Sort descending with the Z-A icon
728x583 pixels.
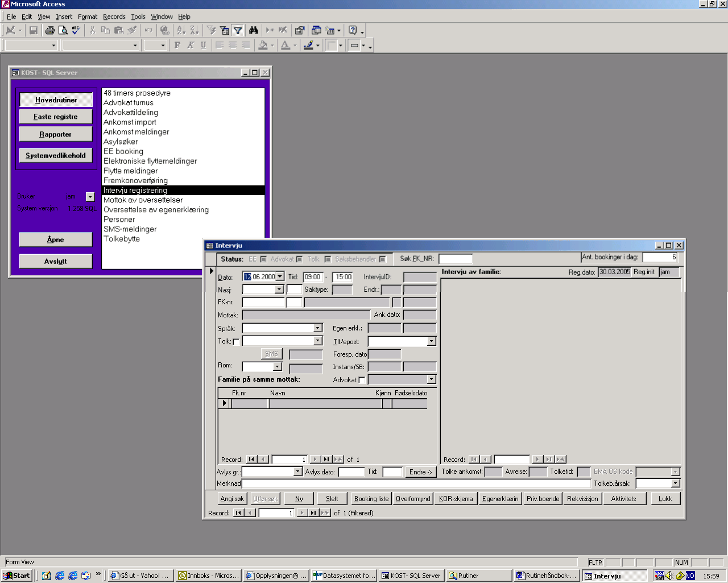coord(195,30)
